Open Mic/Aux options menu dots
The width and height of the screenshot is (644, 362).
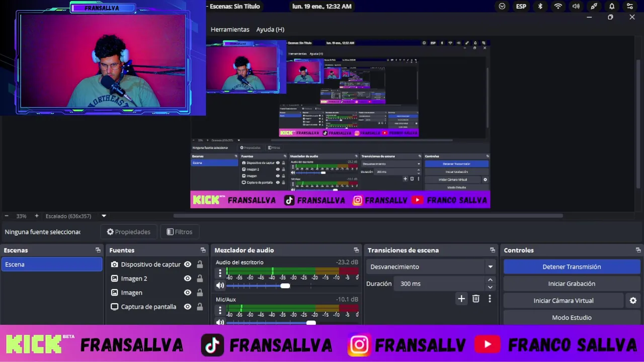coord(220,310)
